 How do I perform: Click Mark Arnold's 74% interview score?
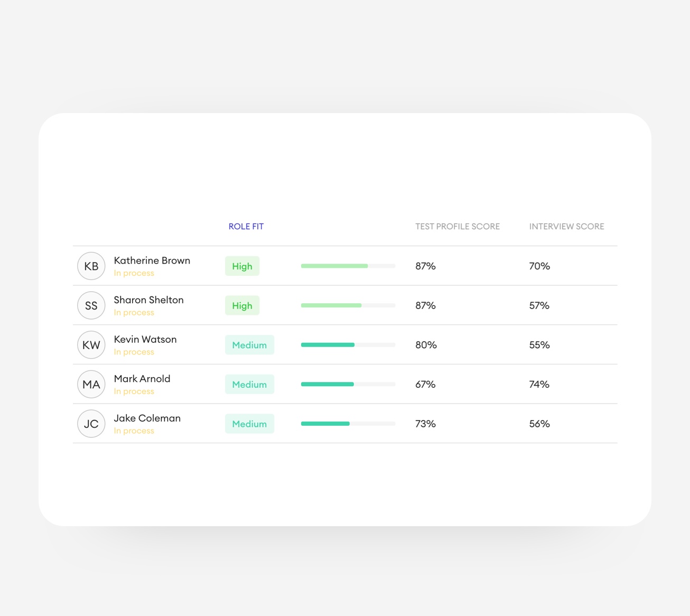[x=539, y=385]
